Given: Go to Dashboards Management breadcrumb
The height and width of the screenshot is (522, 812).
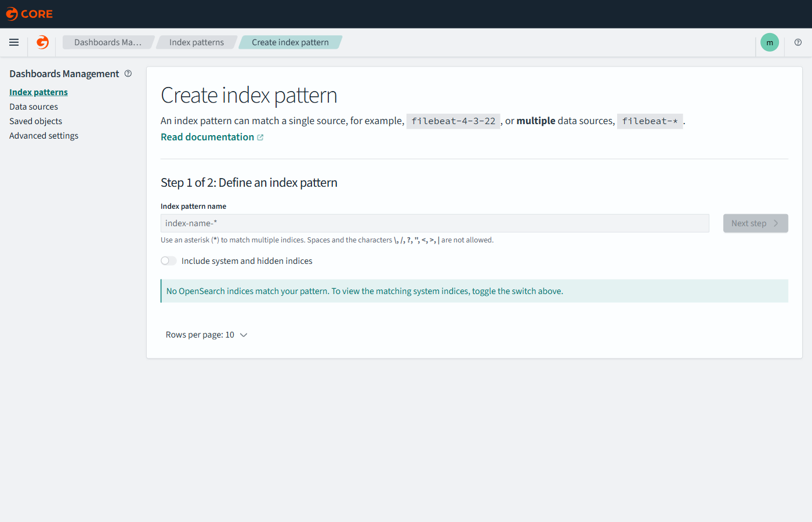Looking at the screenshot, I should pyautogui.click(x=108, y=42).
